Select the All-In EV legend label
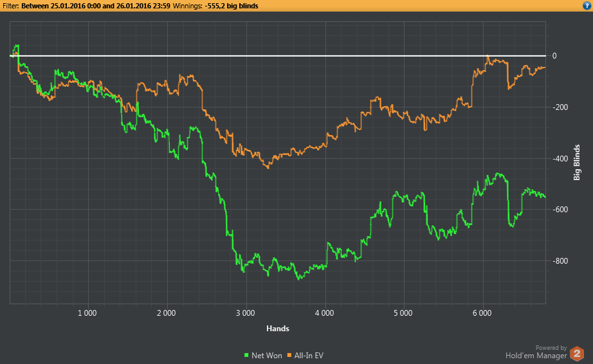 pyautogui.click(x=309, y=355)
